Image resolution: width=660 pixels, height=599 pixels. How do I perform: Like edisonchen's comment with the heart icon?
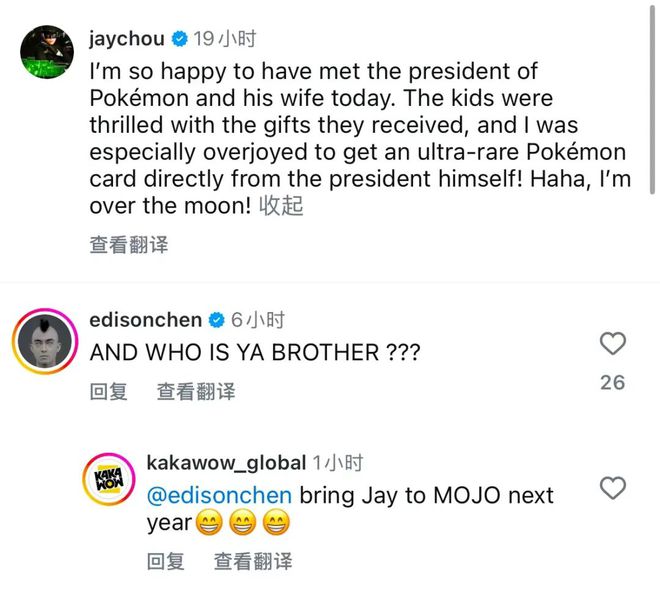click(612, 345)
